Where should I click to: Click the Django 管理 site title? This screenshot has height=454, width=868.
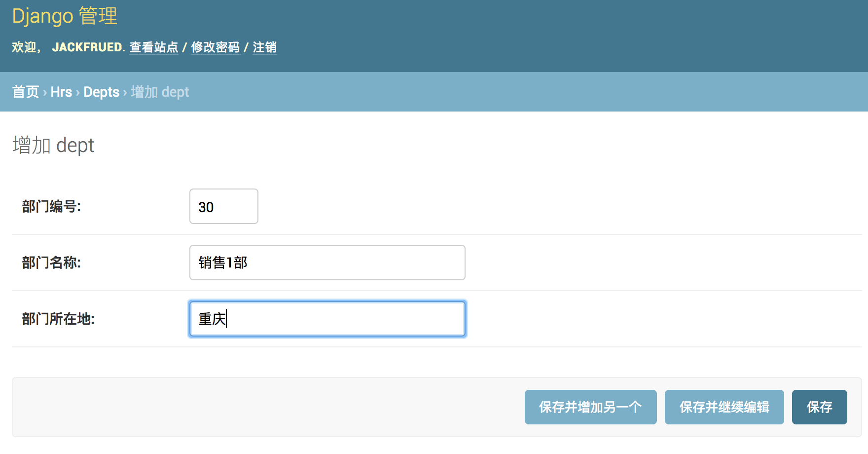65,16
